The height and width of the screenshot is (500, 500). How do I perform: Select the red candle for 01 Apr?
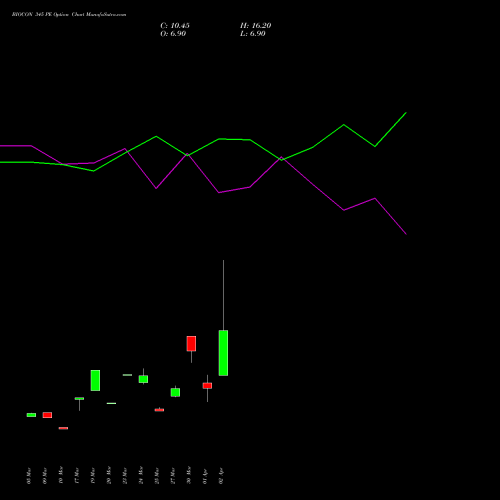click(x=207, y=386)
